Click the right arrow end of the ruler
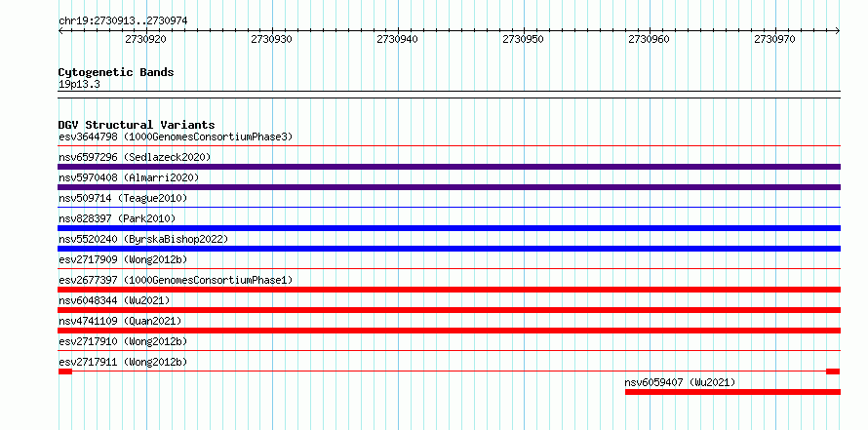 (838, 31)
